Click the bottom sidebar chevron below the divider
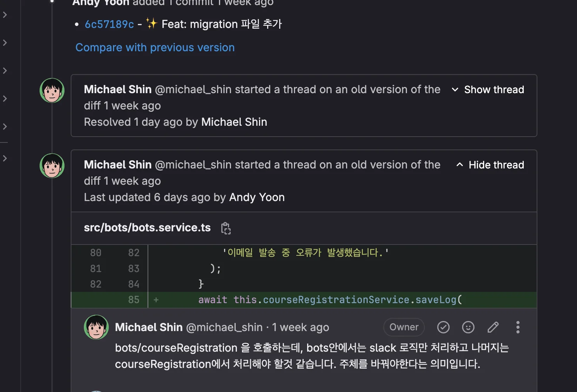This screenshot has height=392, width=577. pyautogui.click(x=5, y=158)
